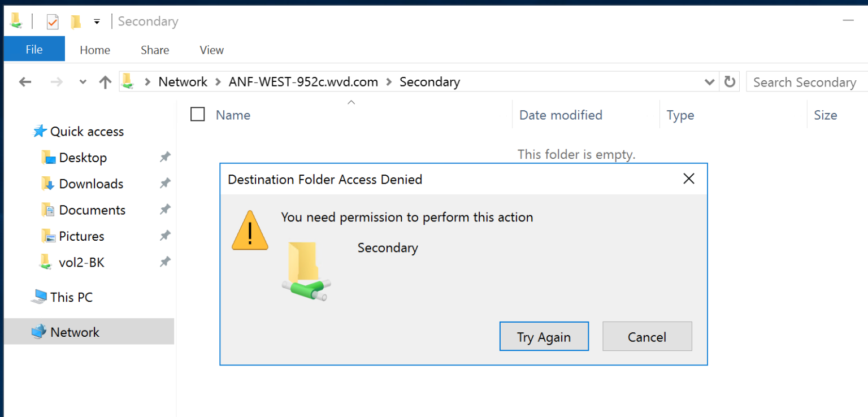Click inside the Search Secondary box
This screenshot has width=868, height=417.
click(805, 81)
